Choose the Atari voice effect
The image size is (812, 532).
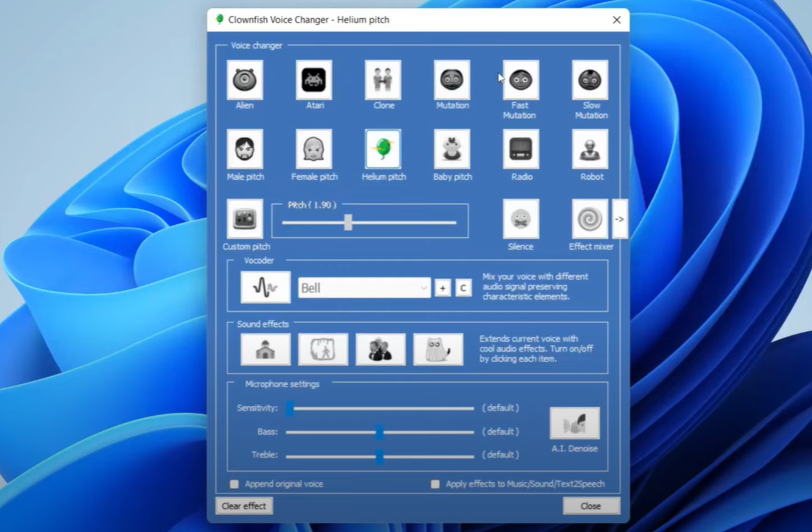(x=314, y=80)
